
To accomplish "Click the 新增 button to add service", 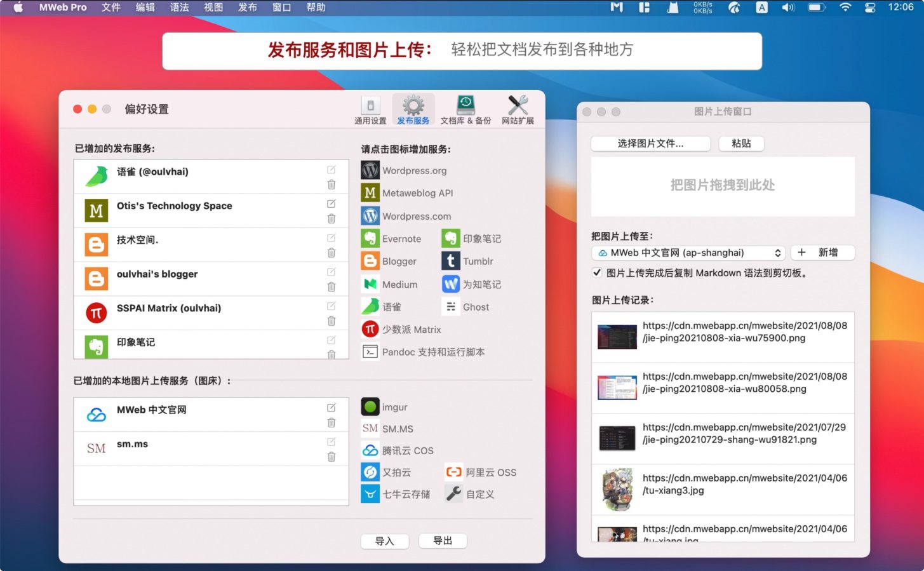I will (x=822, y=253).
